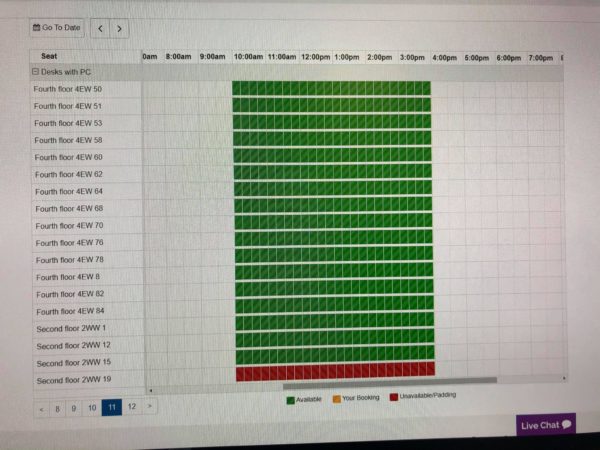
Task: Go to previous day with left chevron
Action: pyautogui.click(x=100, y=29)
